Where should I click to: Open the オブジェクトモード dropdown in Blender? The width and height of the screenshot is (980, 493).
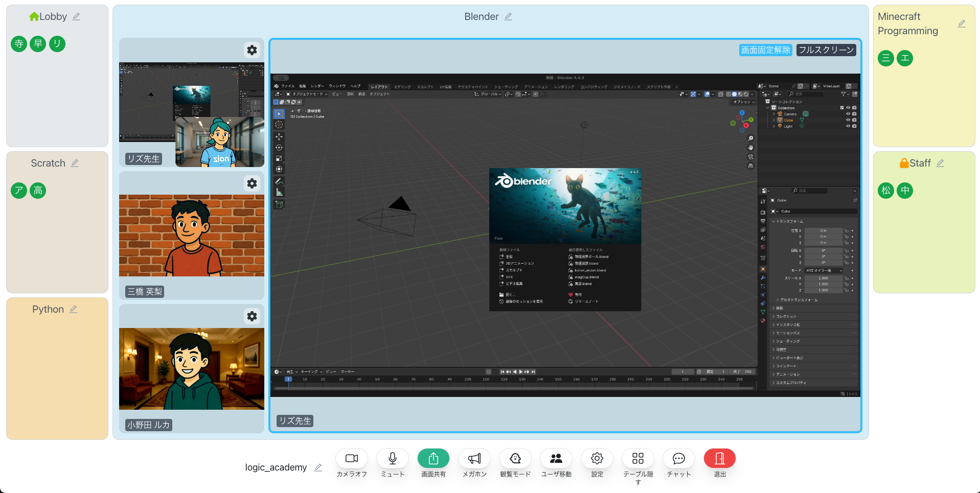pyautogui.click(x=307, y=94)
